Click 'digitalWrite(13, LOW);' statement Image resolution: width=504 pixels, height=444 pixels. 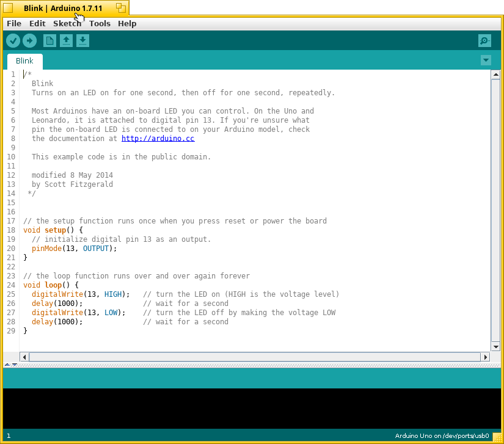tap(78, 313)
